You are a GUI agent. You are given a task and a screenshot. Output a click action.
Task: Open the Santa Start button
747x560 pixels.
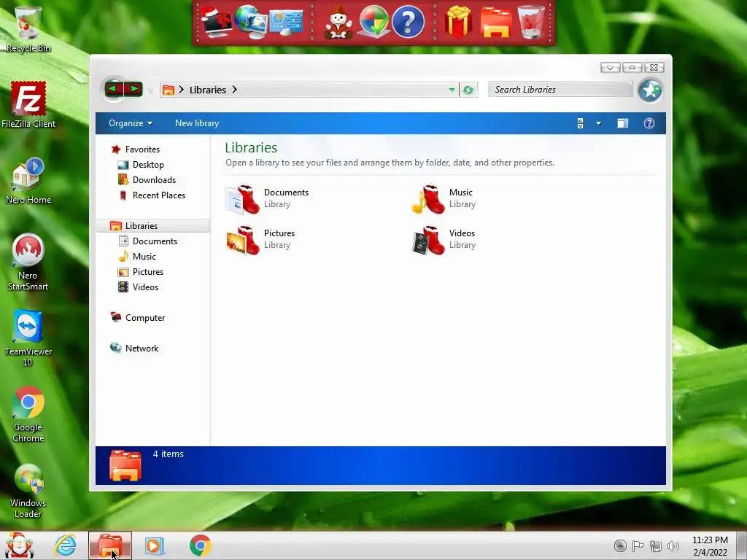[18, 545]
